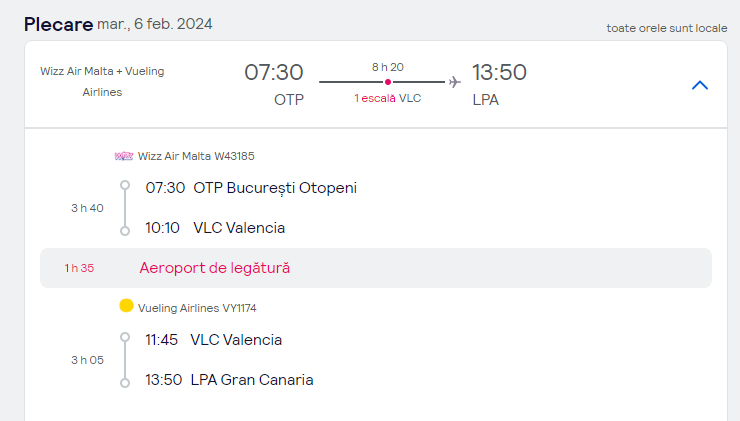
Task: Click the LPA arrival circle marker at 13:50
Action: pos(125,383)
